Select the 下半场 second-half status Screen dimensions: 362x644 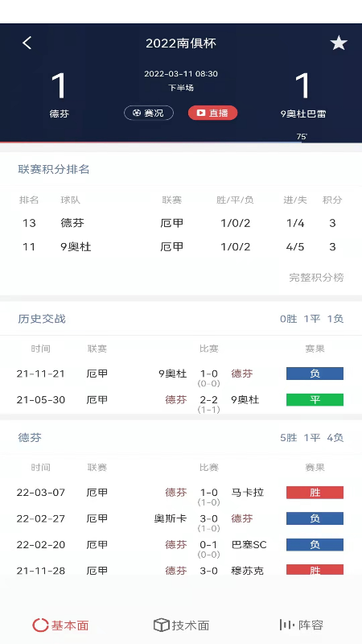pos(181,88)
